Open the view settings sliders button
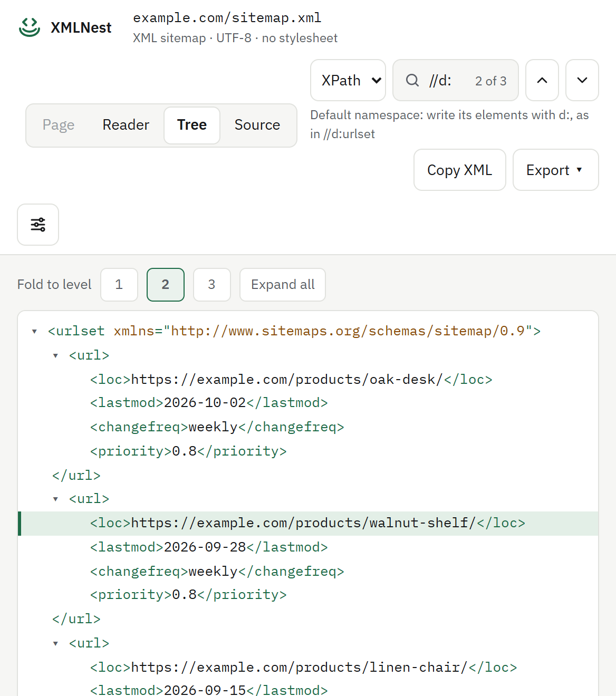Image resolution: width=616 pixels, height=696 pixels. (38, 225)
